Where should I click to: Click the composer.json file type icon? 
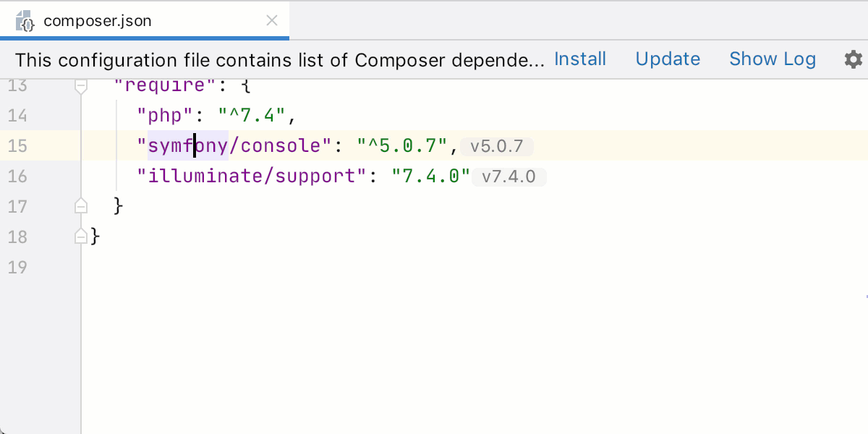23,20
